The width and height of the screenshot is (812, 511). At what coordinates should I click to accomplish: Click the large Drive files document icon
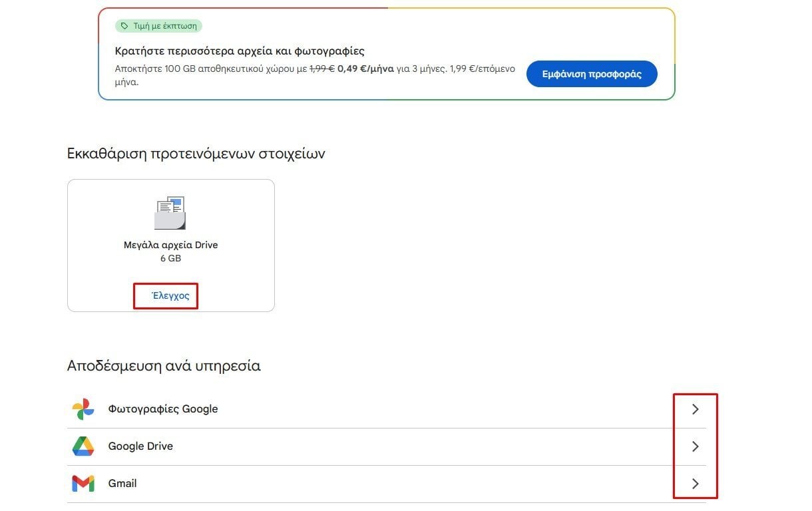click(170, 213)
